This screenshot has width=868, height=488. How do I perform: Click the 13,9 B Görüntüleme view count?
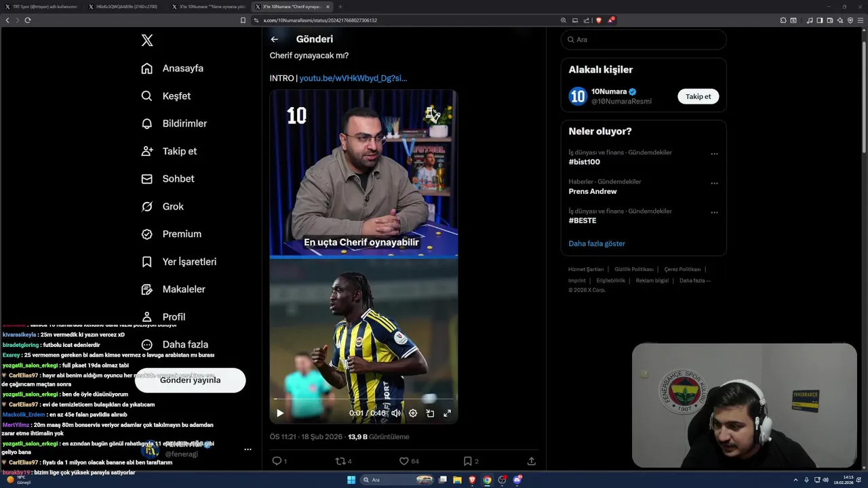tap(378, 437)
